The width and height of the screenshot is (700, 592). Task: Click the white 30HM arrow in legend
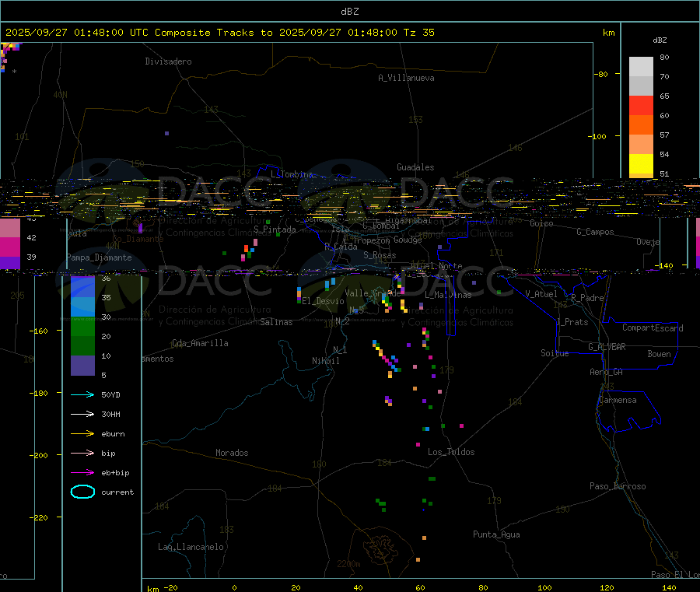pyautogui.click(x=82, y=415)
